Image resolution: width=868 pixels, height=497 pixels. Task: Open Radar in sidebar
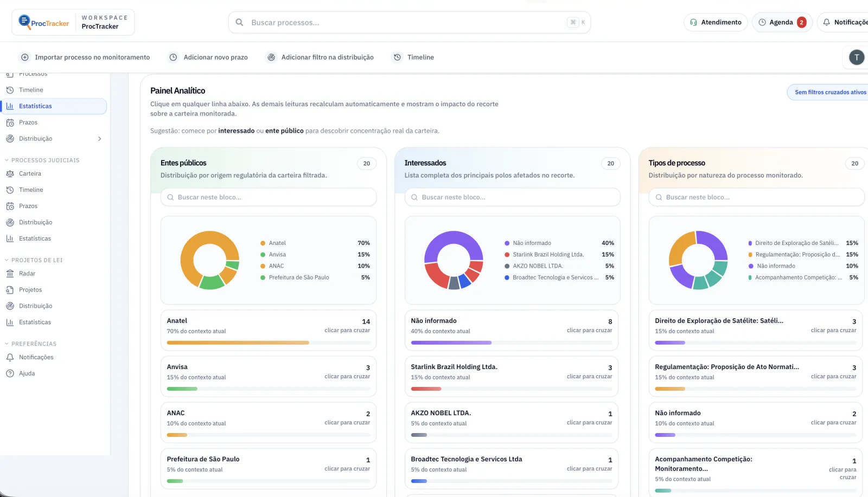(54, 274)
